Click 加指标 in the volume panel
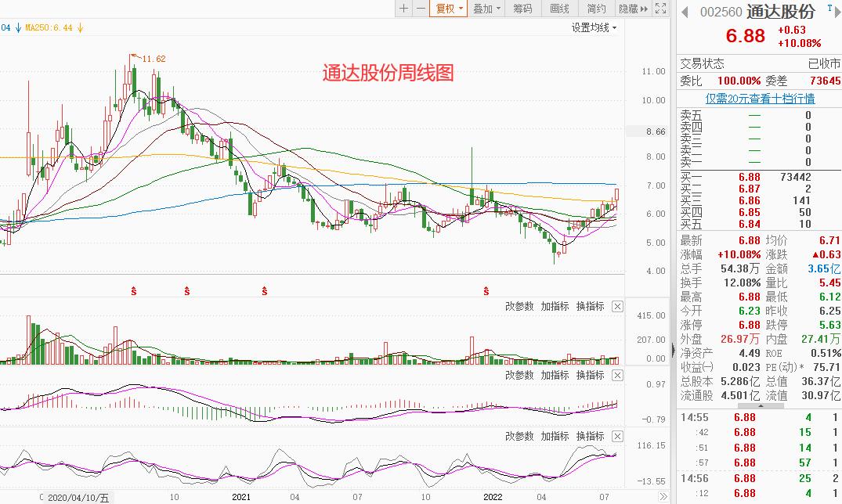Viewport: 842px width, 504px height. pyautogui.click(x=555, y=306)
